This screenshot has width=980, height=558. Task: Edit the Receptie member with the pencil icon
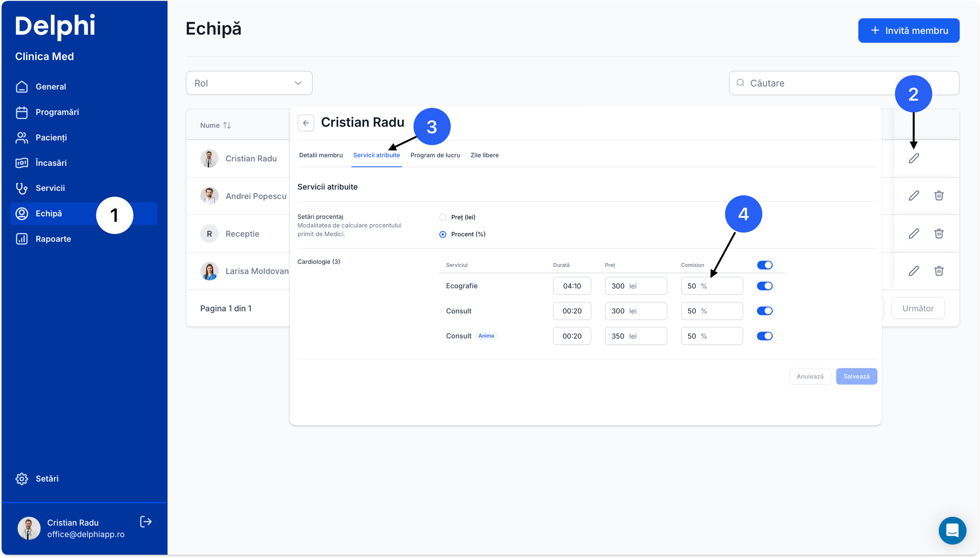pyautogui.click(x=914, y=233)
